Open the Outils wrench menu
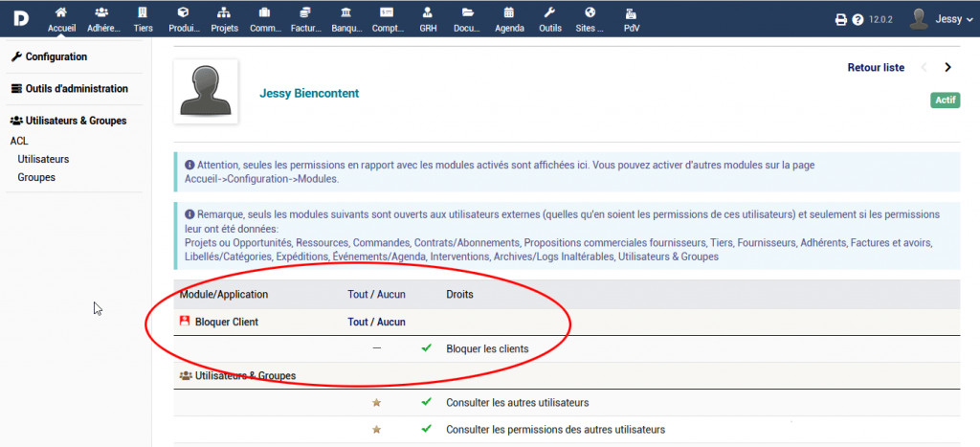Screen dimensions: 980x447 click(x=550, y=19)
